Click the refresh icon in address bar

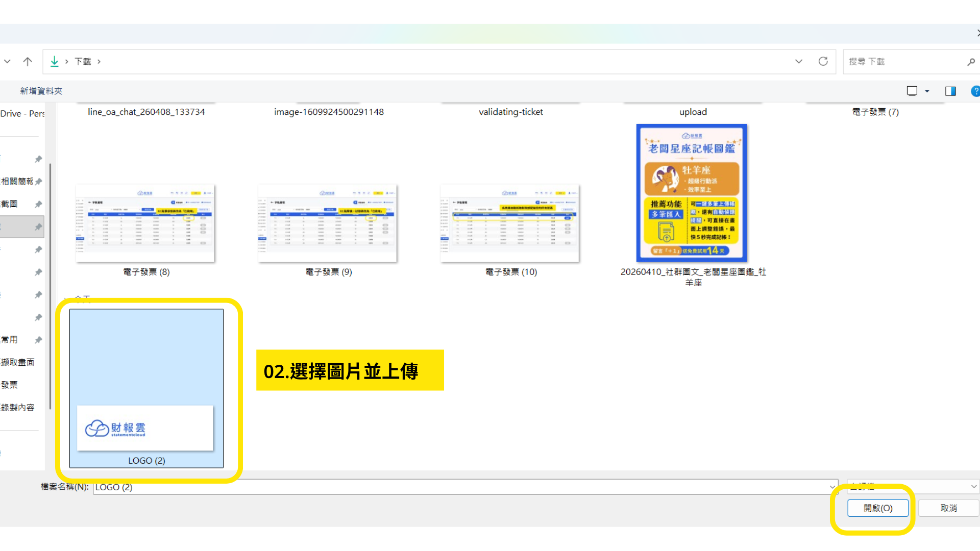(x=823, y=62)
